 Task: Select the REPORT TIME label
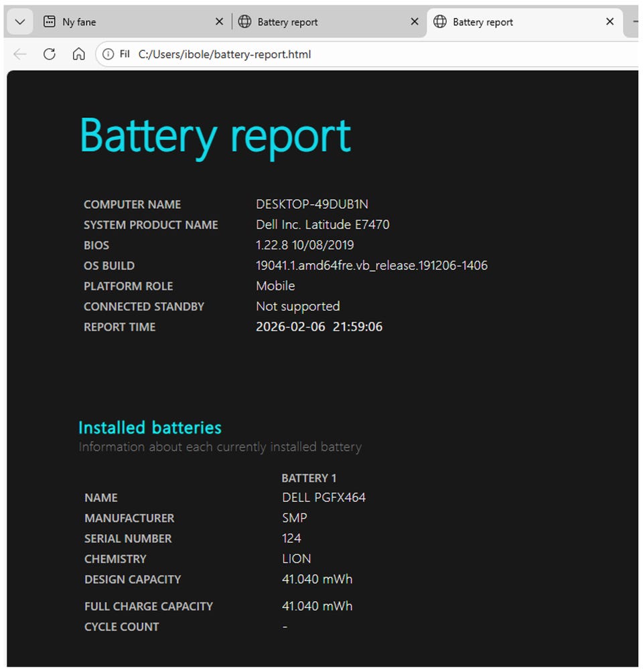click(119, 327)
